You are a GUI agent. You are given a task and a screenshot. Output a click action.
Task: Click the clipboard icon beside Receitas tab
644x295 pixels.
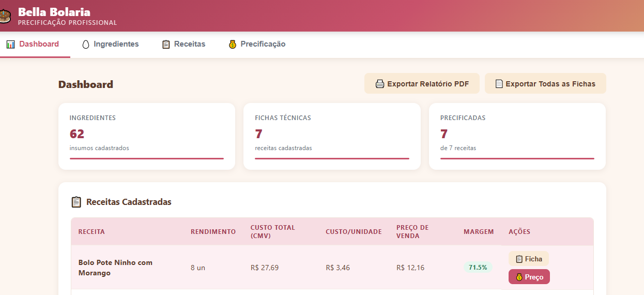(166, 45)
